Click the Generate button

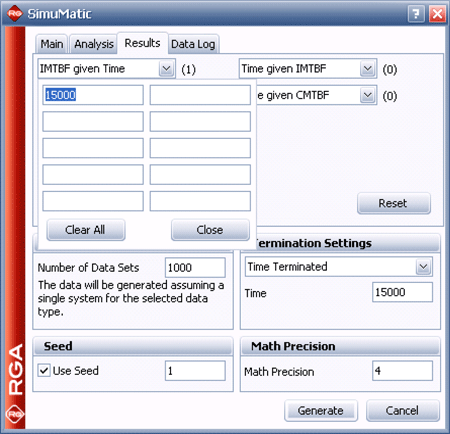point(321,410)
